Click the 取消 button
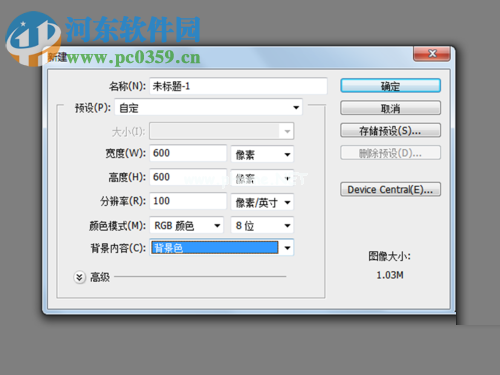The height and width of the screenshot is (375, 500). pos(390,108)
